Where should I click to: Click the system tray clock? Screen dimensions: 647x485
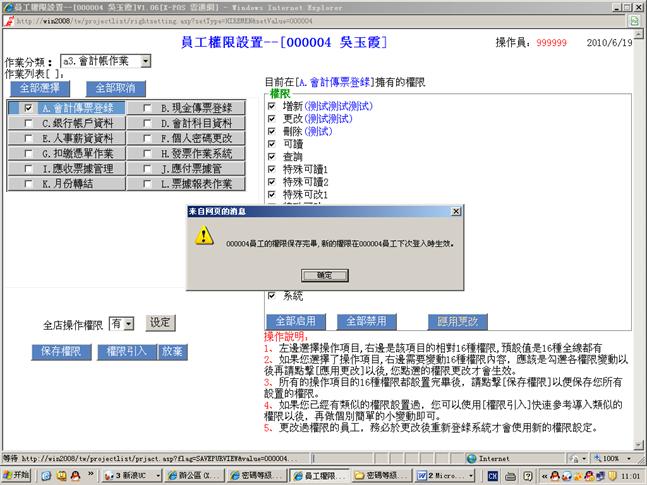630,474
